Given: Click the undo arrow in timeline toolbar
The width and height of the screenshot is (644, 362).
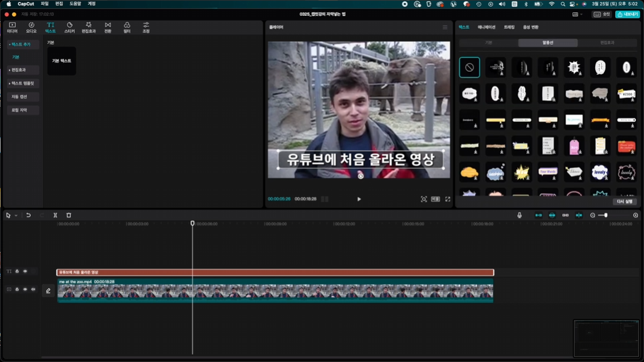Looking at the screenshot, I should [28, 215].
